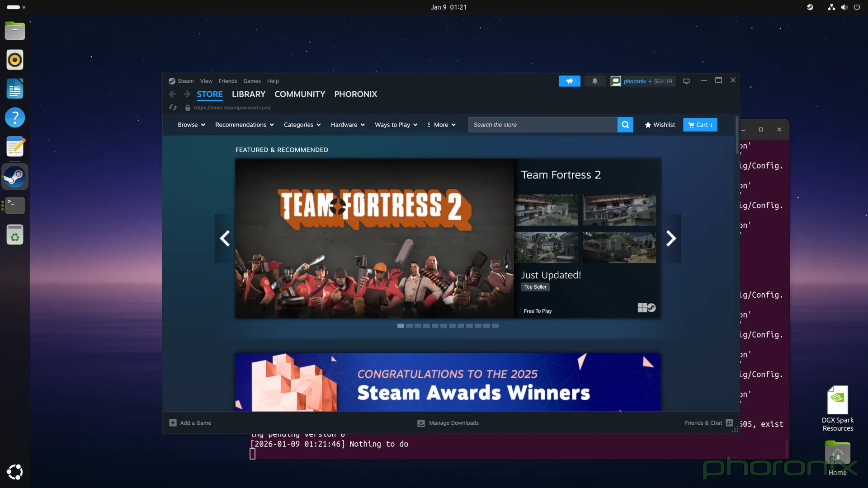Expand the Ways to Play menu

(396, 125)
